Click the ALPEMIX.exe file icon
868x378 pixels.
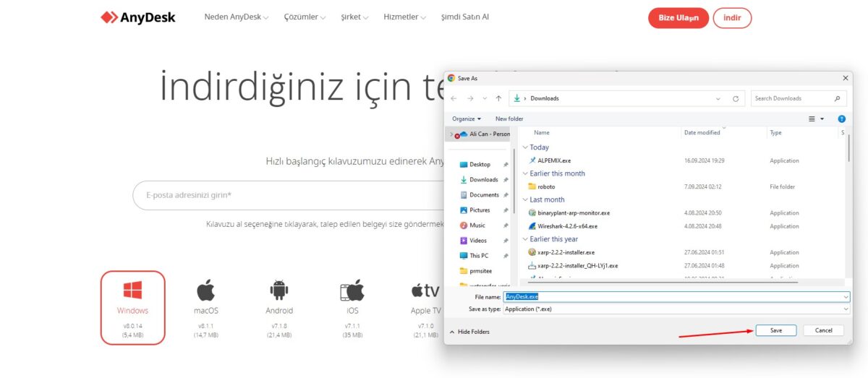pyautogui.click(x=532, y=160)
